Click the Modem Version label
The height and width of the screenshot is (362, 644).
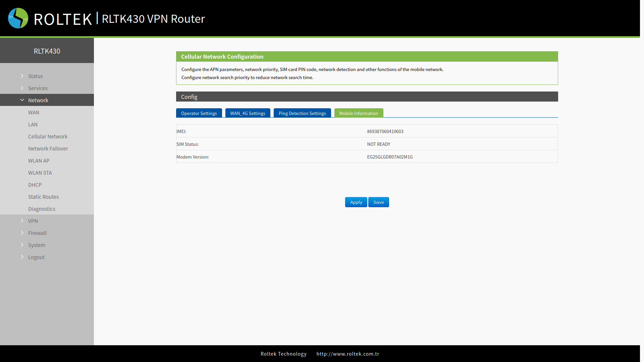(x=193, y=157)
